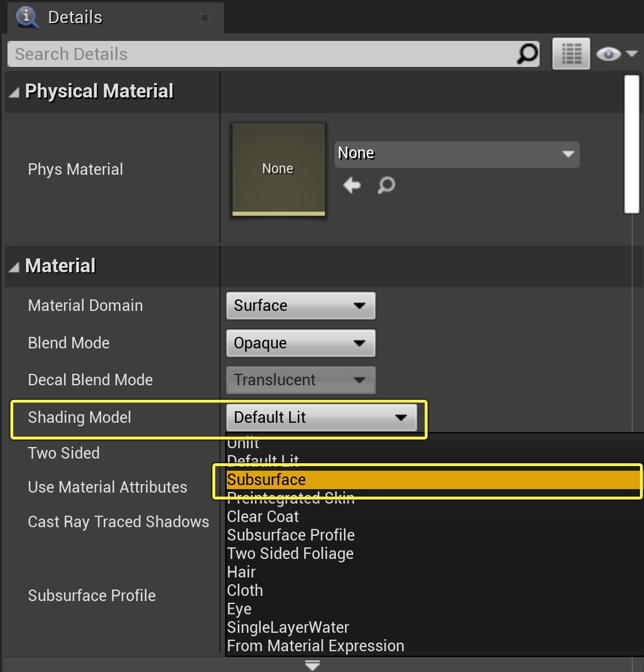Choose From Material Expression option
Screen dimensions: 644x672
point(316,646)
